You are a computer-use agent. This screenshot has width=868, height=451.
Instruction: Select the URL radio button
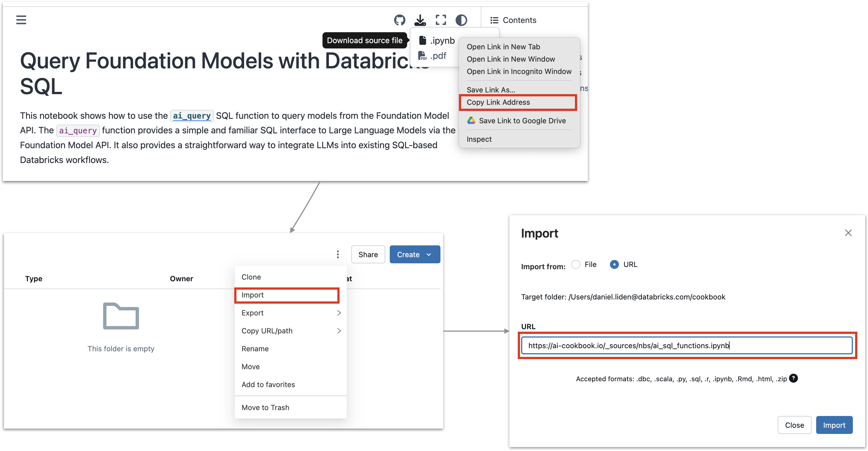pos(614,265)
